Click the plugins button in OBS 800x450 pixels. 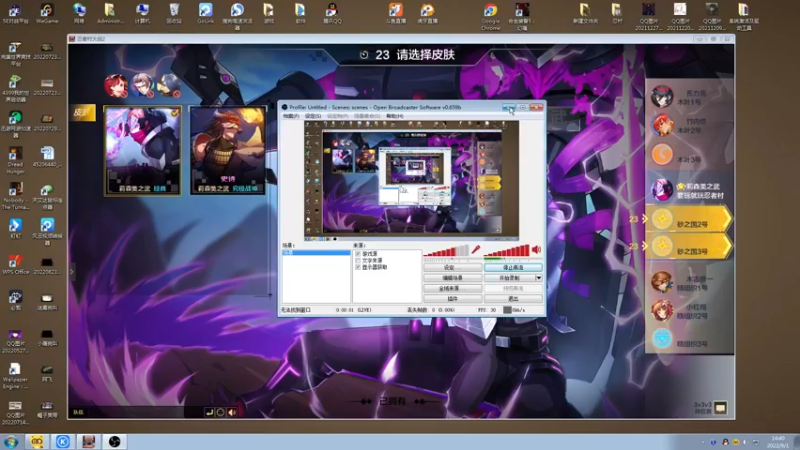(x=452, y=299)
